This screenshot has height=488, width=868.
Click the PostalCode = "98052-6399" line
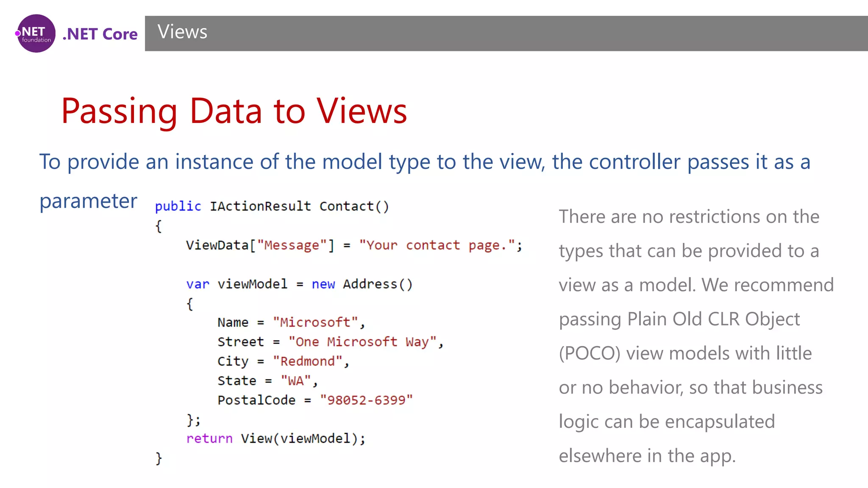(315, 400)
